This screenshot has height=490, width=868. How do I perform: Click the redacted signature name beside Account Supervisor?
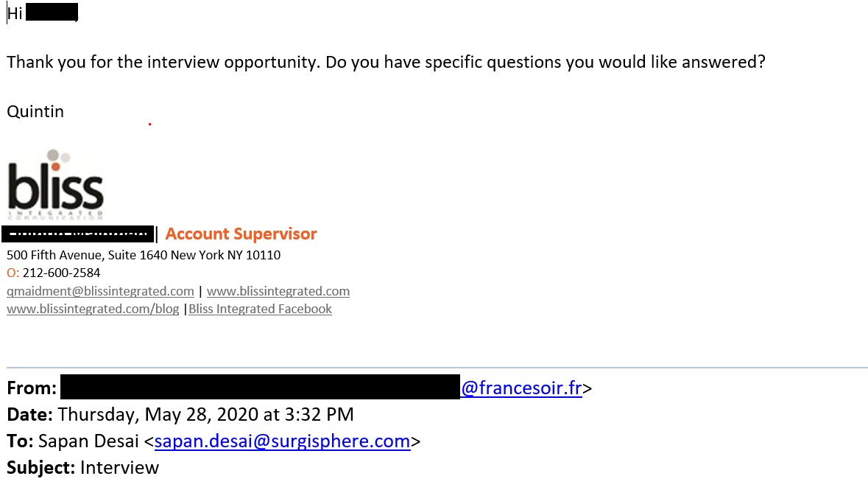pyautogui.click(x=77, y=234)
